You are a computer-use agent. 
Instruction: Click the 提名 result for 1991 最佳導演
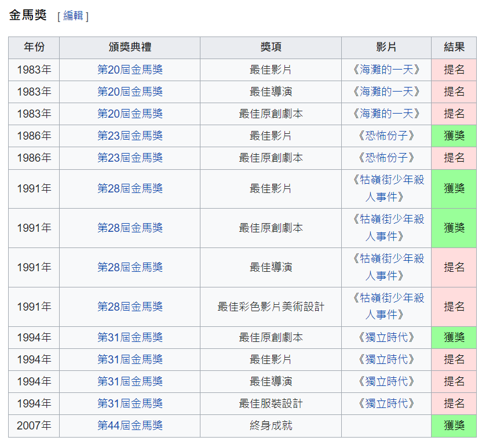tap(454, 267)
